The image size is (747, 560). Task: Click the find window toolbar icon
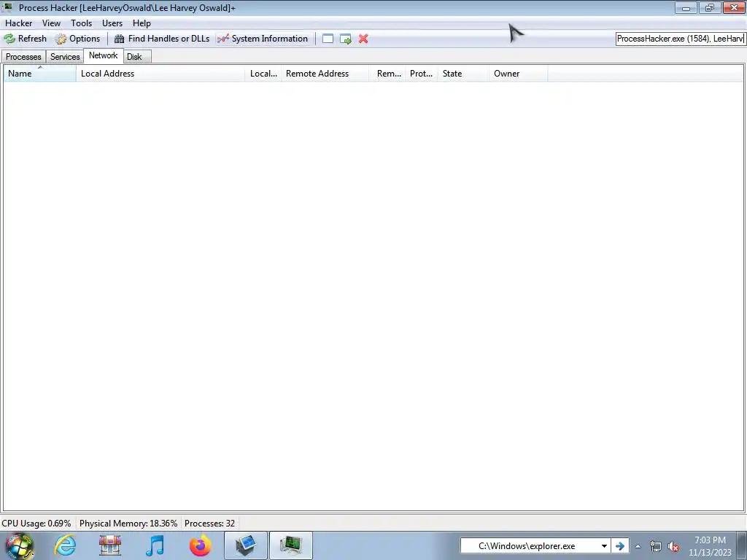[328, 39]
